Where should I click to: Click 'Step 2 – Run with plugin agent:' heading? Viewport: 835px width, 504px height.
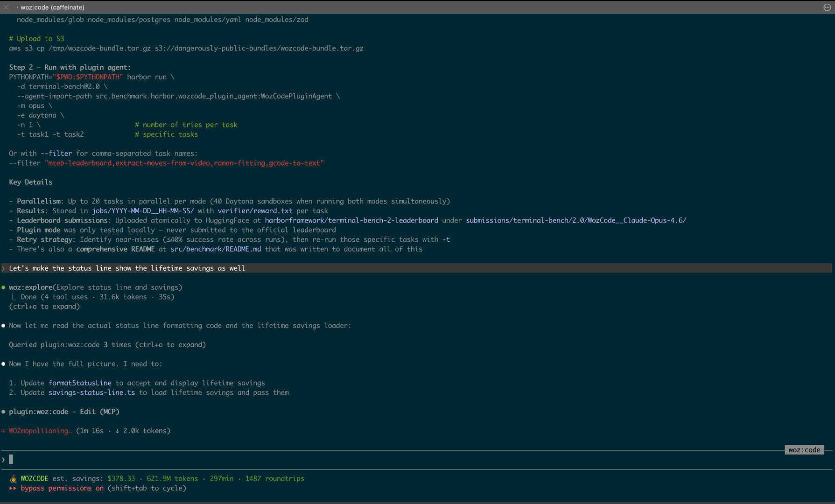[70, 68]
